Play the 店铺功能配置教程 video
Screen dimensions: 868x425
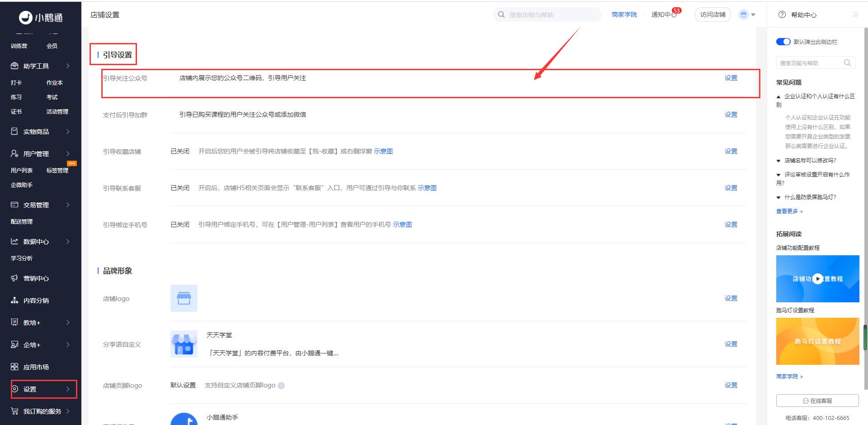point(817,279)
